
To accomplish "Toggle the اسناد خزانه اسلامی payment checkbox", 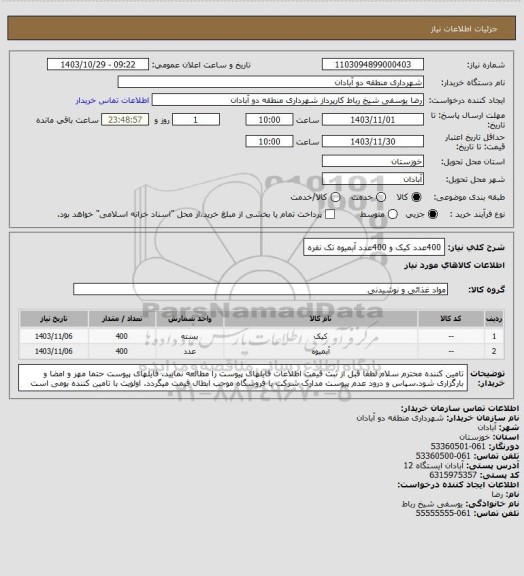I will pos(330,214).
